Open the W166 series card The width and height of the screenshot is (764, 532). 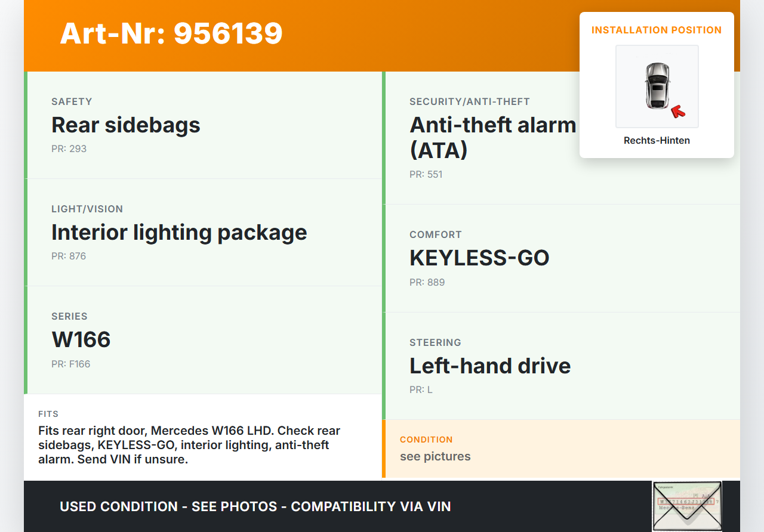(x=204, y=340)
